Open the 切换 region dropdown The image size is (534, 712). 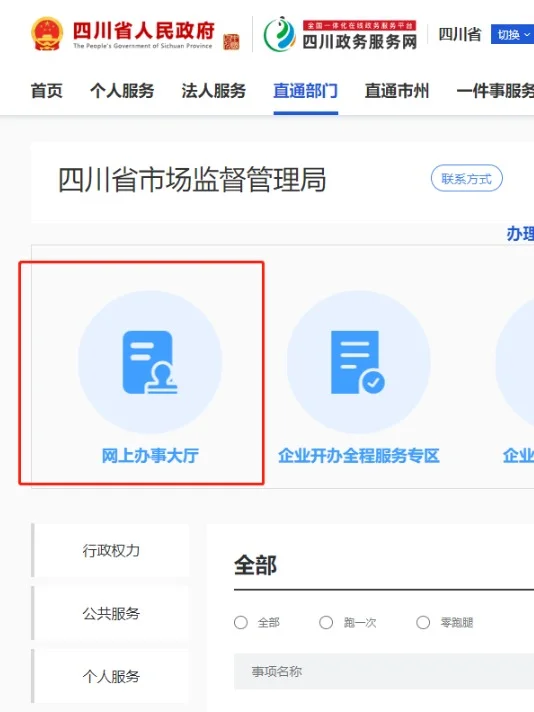[512, 35]
